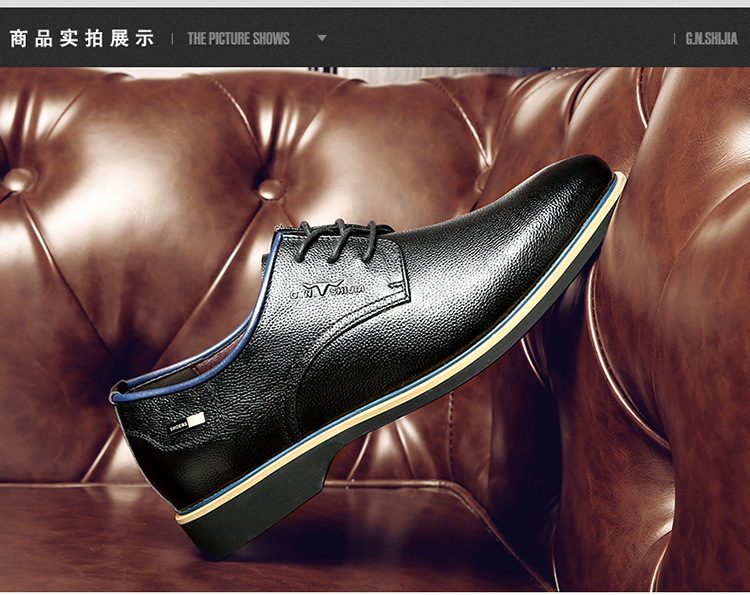Click the down triangle arrow in header
This screenshot has width=750, height=595.
(322, 38)
